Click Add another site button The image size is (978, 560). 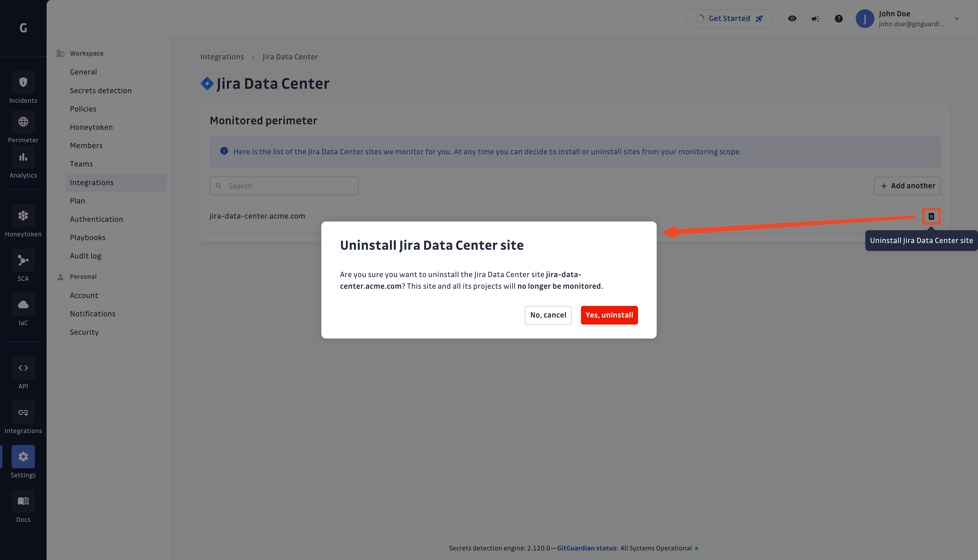coord(908,186)
